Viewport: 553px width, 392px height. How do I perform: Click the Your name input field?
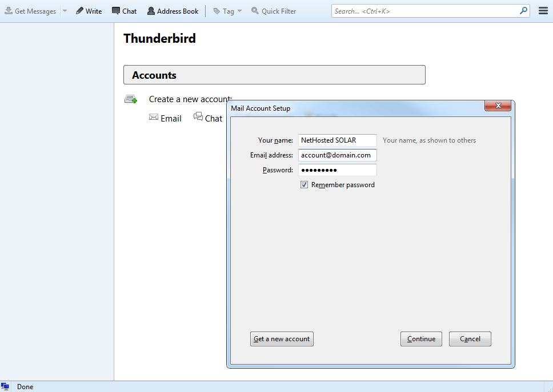point(338,140)
